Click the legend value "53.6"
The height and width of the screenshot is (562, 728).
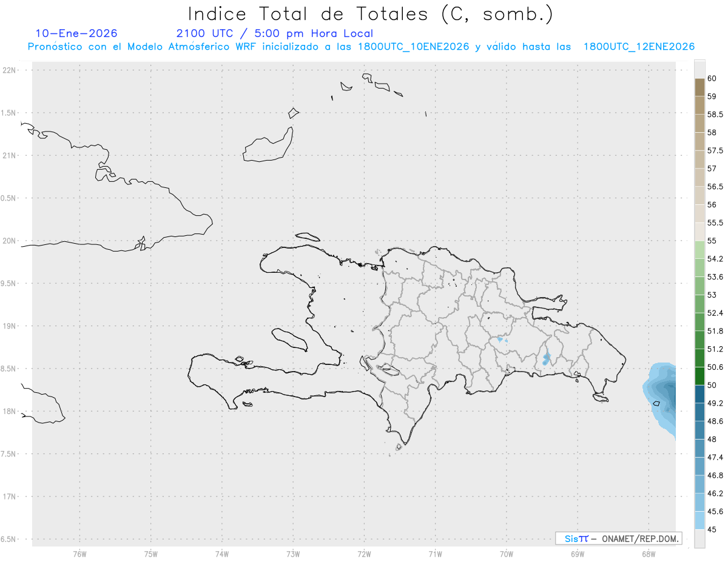715,276
